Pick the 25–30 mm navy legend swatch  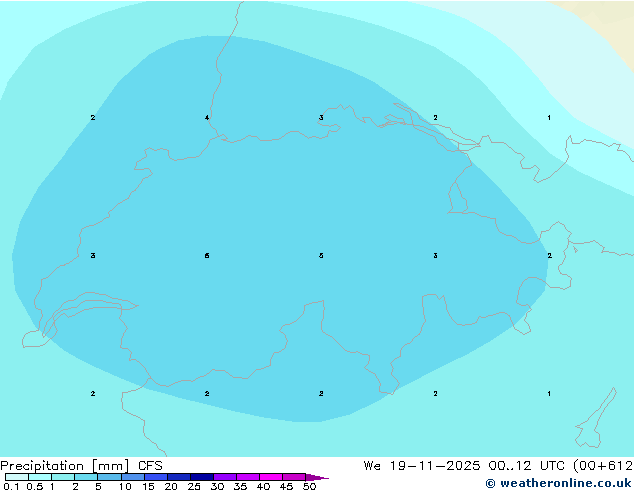[x=202, y=477]
